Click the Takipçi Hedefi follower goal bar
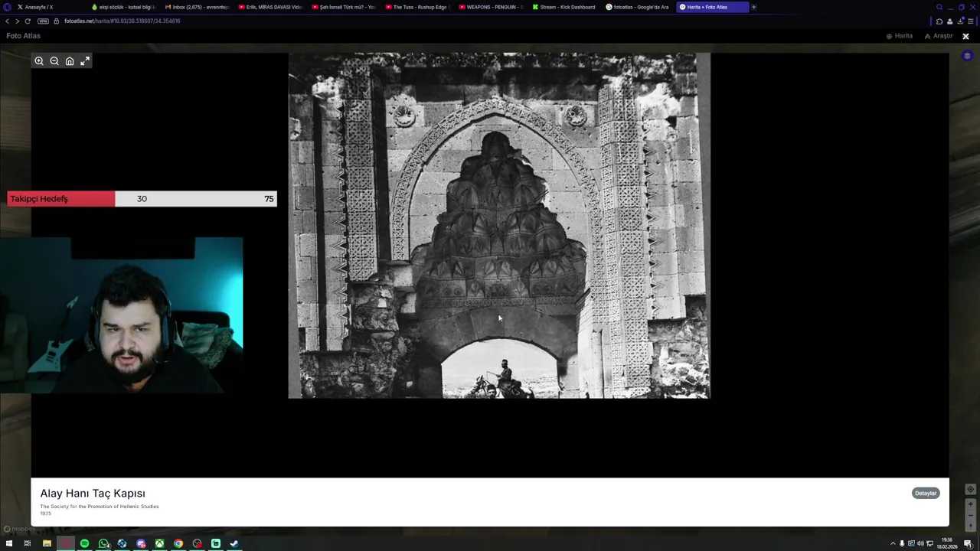This screenshot has height=551, width=980. [142, 199]
